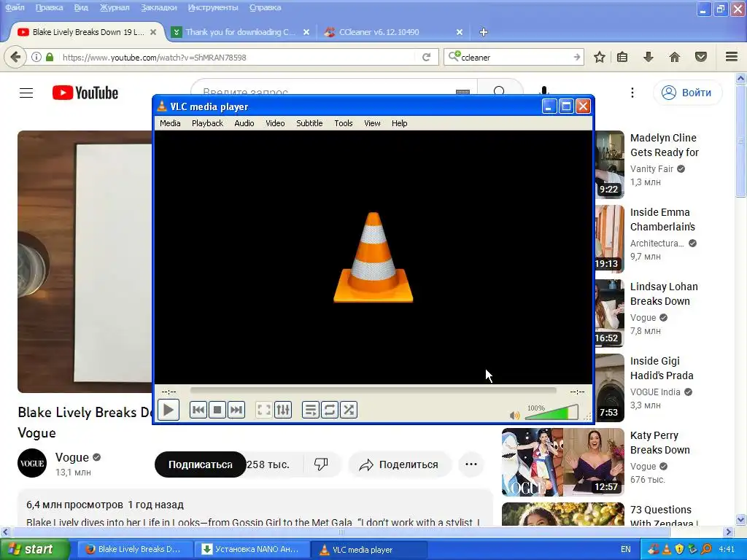This screenshot has height=560, width=747.
Task: Click the EN language indicator
Action: coord(625,549)
